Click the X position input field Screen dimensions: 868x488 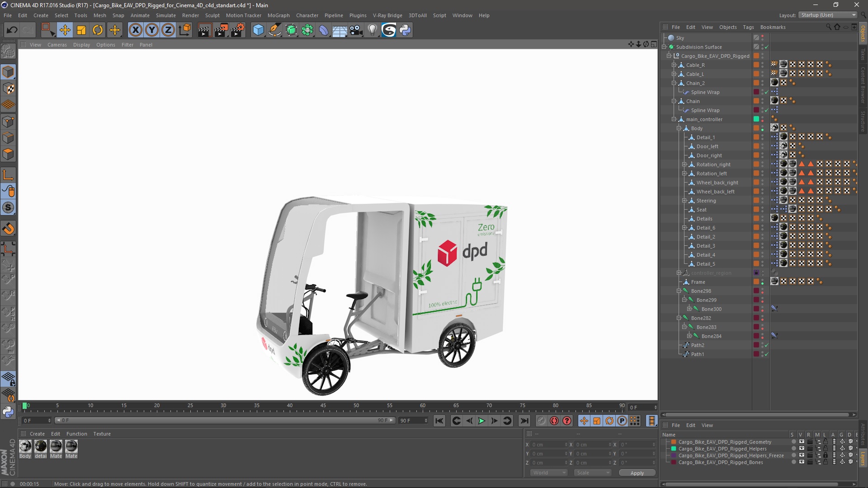(549, 445)
